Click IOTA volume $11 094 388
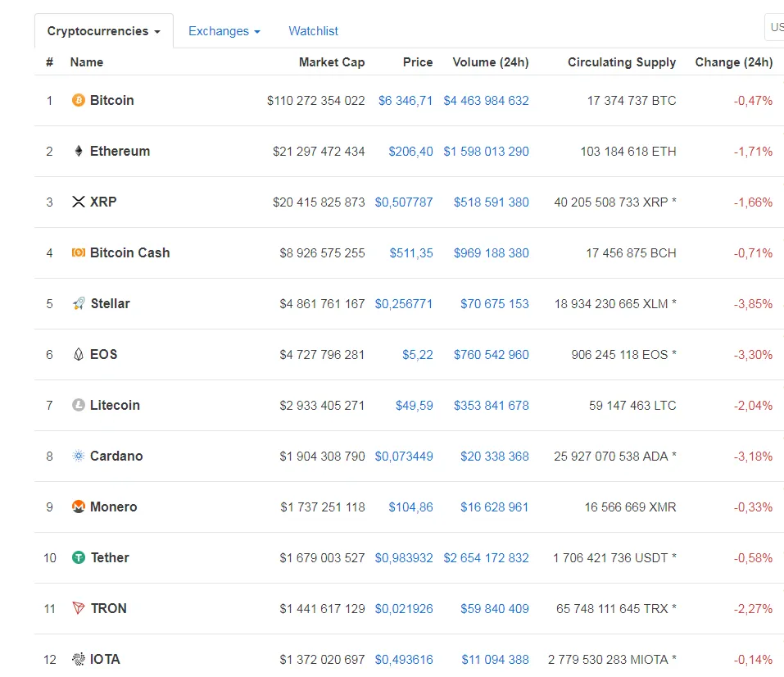Screen dimensions: 784x677 tap(495, 660)
